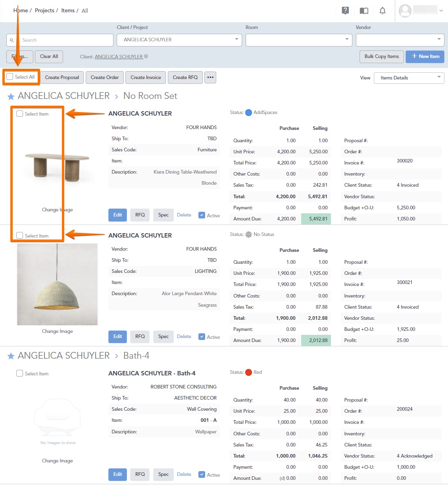Edit the Alor Large Pendant item
The width and height of the screenshot is (448, 485).
coord(118,336)
